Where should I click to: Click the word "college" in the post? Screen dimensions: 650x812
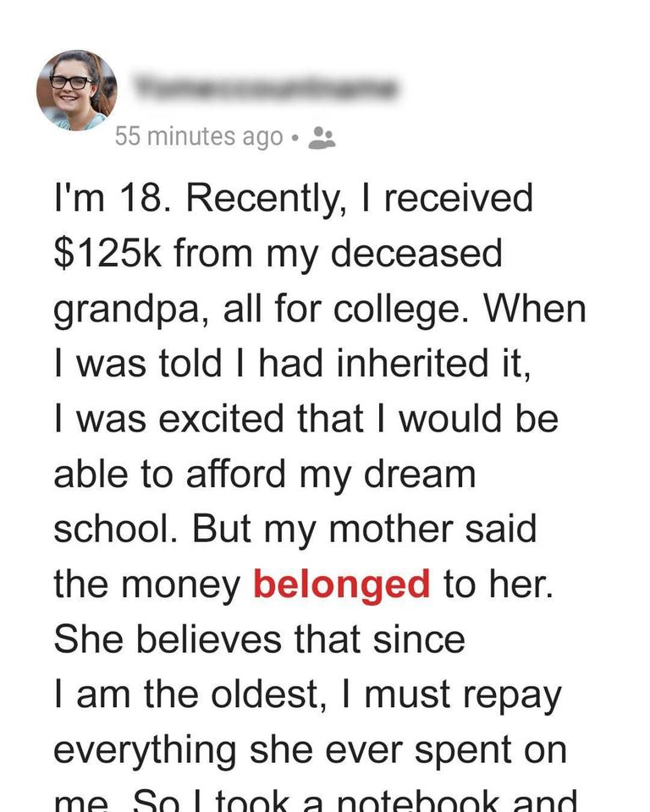379,310
